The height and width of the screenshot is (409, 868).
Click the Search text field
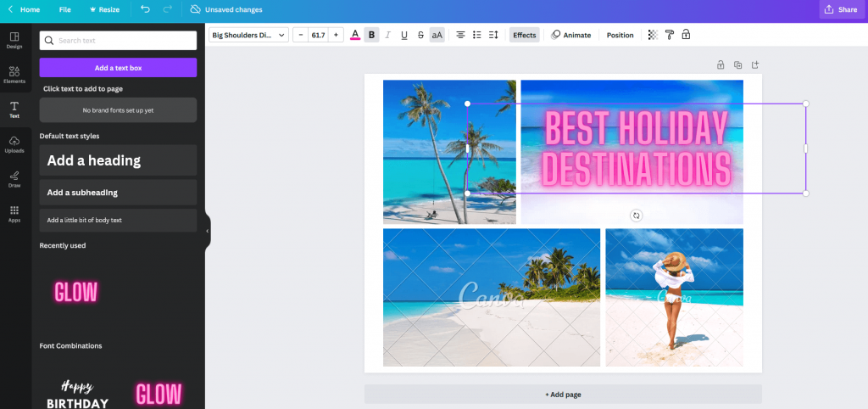(x=118, y=41)
